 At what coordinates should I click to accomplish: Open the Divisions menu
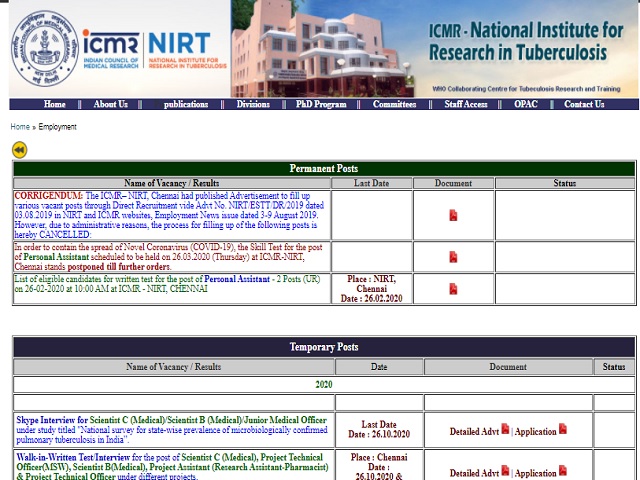coord(253,104)
